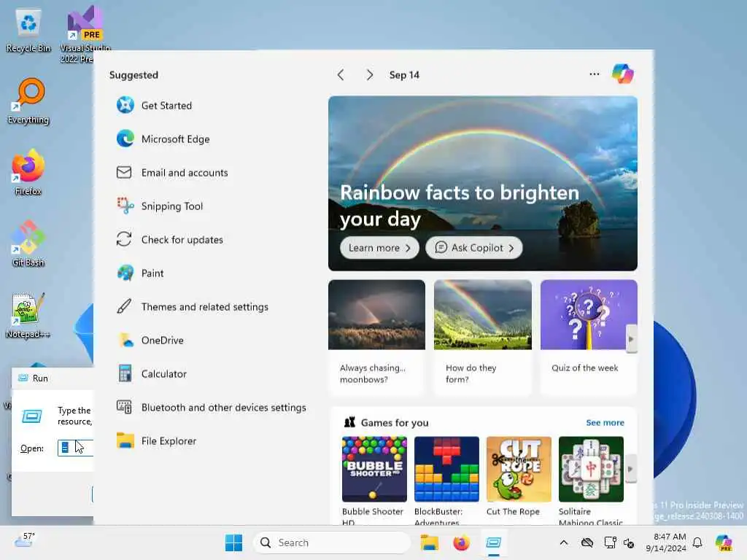Click the Suggested heading
The image size is (747, 560).
coord(133,75)
